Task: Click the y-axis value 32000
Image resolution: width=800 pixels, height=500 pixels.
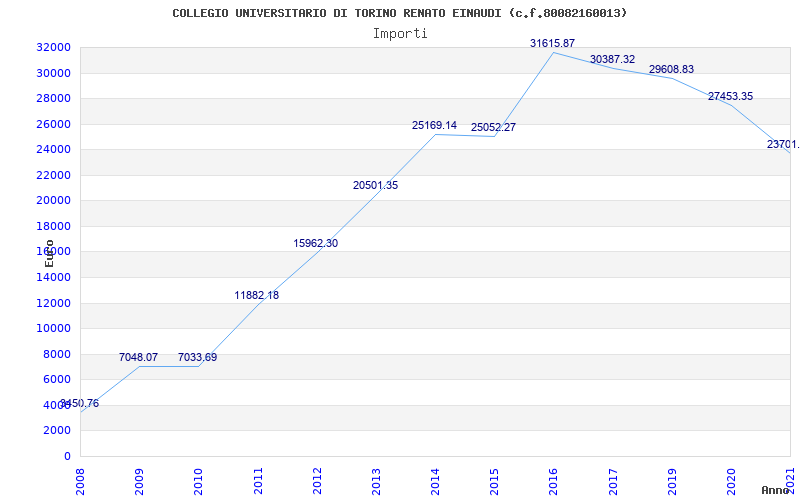Action: click(x=53, y=47)
